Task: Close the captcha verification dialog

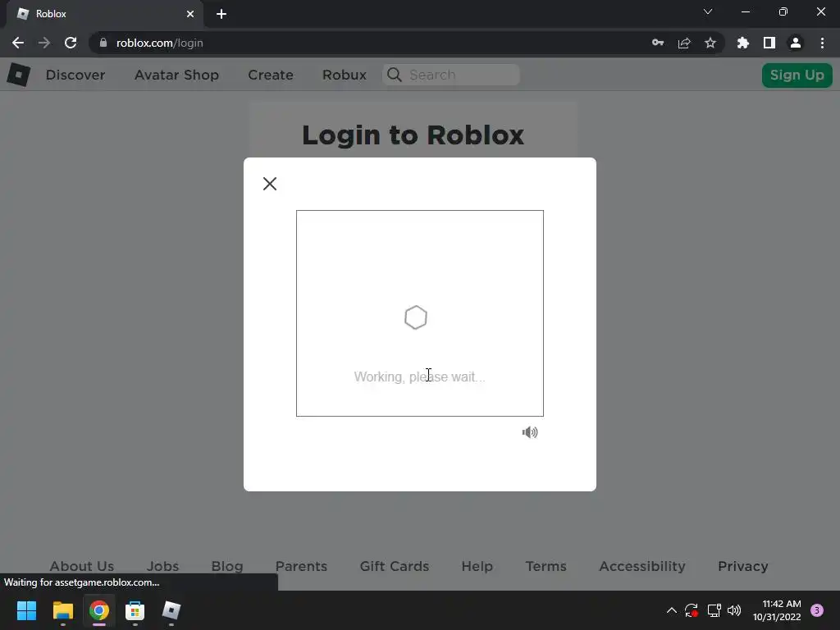Action: [269, 184]
